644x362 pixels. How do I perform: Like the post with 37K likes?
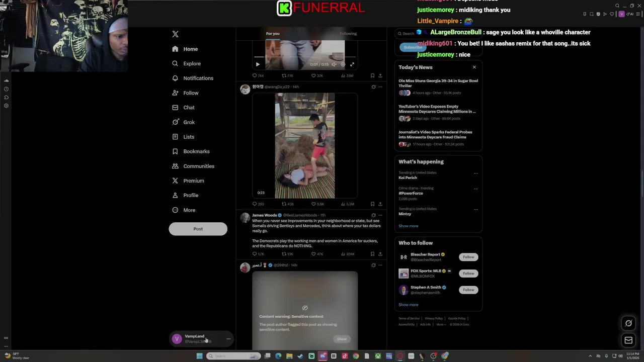pos(317,75)
